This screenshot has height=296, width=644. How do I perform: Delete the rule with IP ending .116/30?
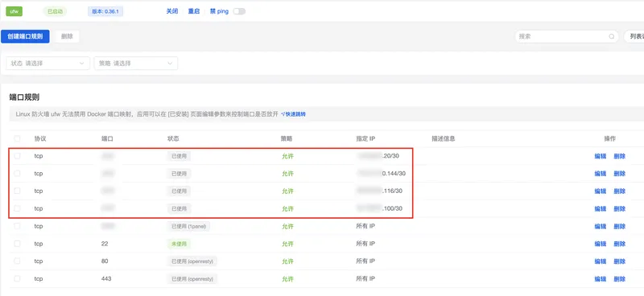(620, 191)
